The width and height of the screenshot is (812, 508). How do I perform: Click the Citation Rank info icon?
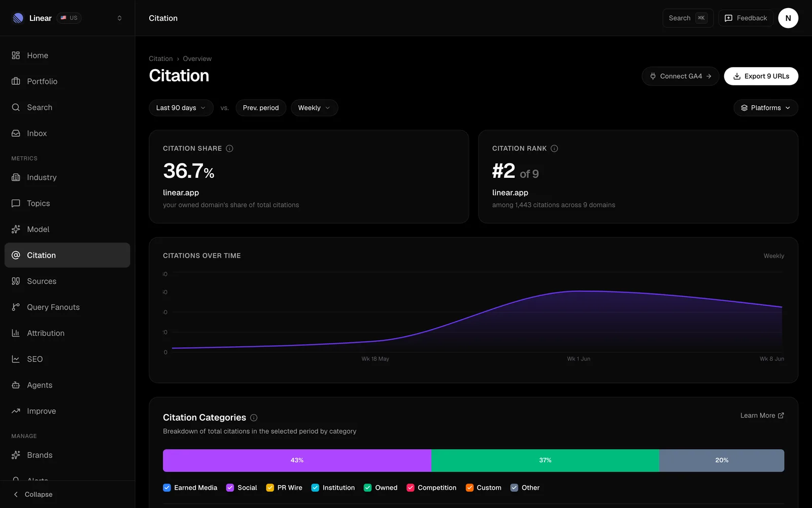(x=554, y=148)
